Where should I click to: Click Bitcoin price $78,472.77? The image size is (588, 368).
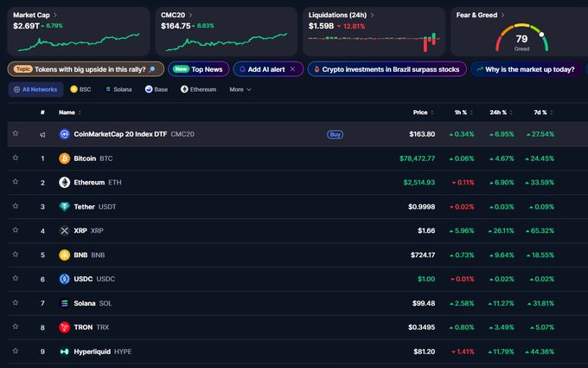[x=417, y=158]
